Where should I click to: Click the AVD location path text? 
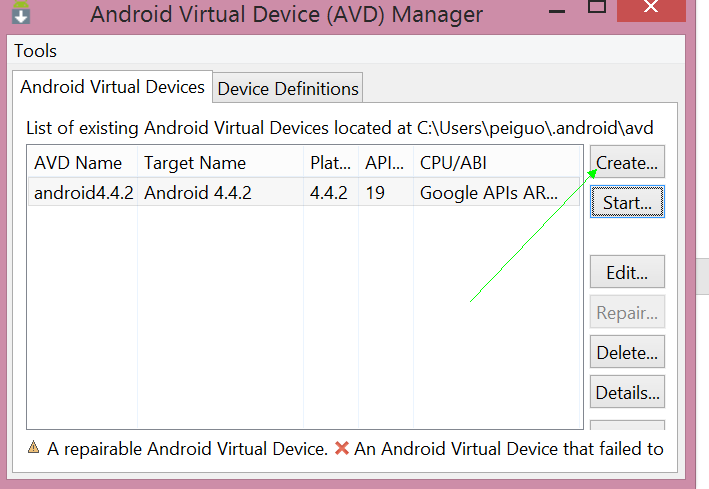coord(535,128)
